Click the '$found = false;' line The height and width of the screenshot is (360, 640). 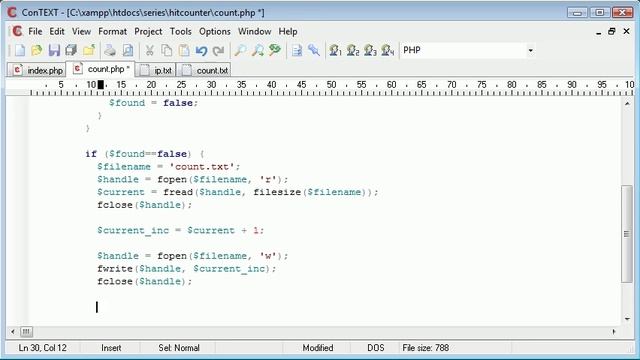pyautogui.click(x=153, y=103)
